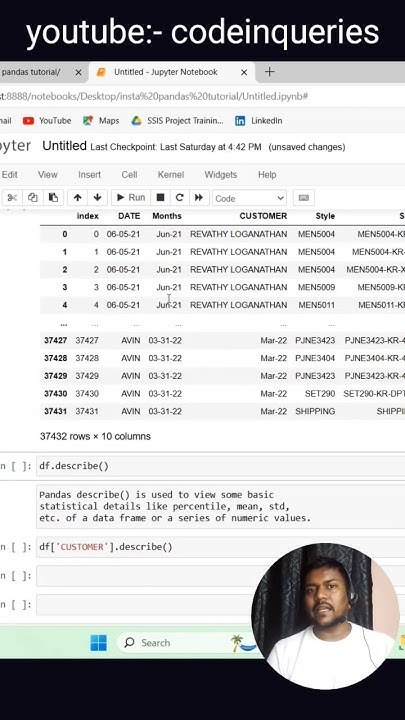Viewport: 405px width, 720px height.
Task: Interrupt the kernel with stop icon
Action: click(160, 198)
